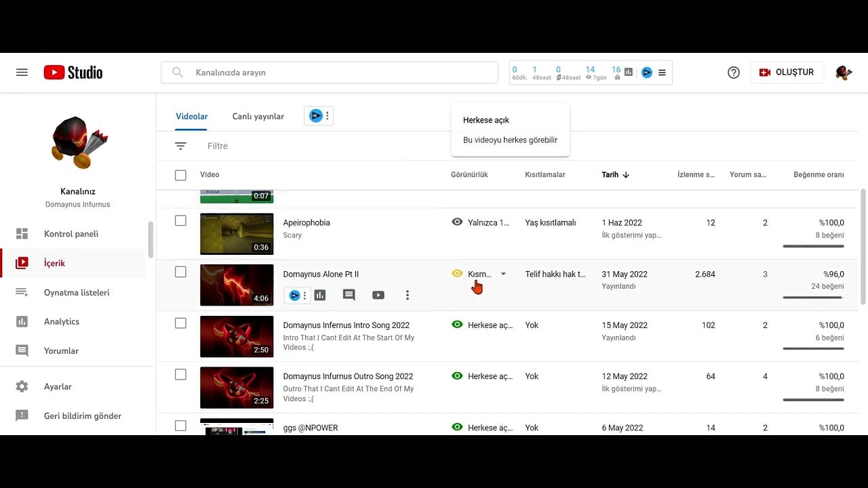
Task: Click the Ayarlar gear icon
Action: point(22,386)
